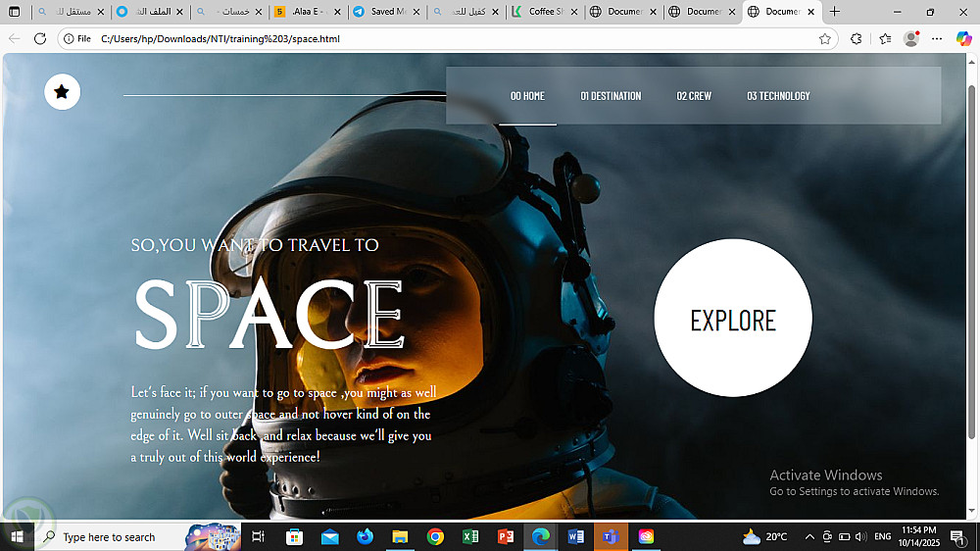Open File Explorer from taskbar
Image resolution: width=980 pixels, height=551 pixels.
click(400, 536)
